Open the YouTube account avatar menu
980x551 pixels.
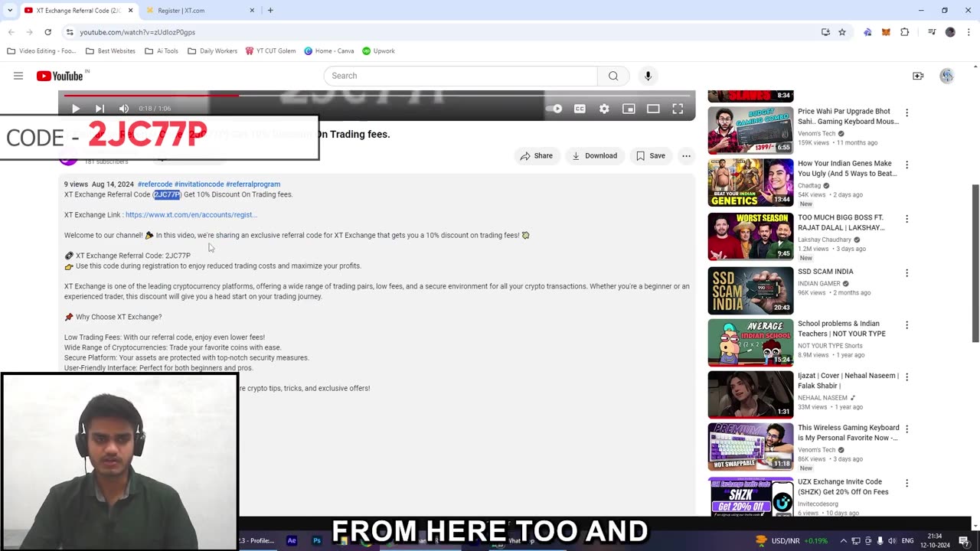pyautogui.click(x=947, y=76)
